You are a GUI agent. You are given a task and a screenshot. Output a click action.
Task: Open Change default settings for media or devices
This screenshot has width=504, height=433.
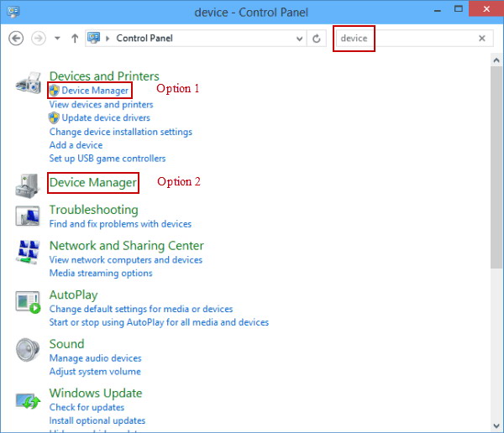[x=141, y=309]
